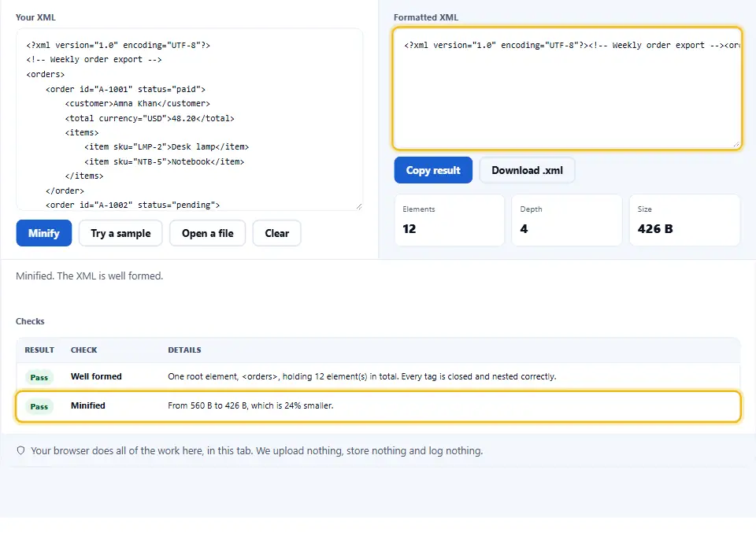
Task: Click the 'Your XML' label
Action: pyautogui.click(x=35, y=17)
